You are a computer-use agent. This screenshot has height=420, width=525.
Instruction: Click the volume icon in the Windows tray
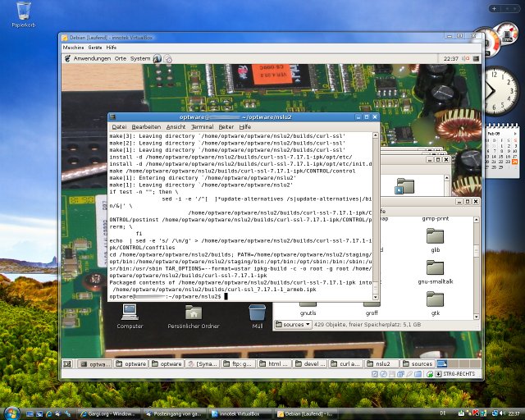(x=503, y=413)
